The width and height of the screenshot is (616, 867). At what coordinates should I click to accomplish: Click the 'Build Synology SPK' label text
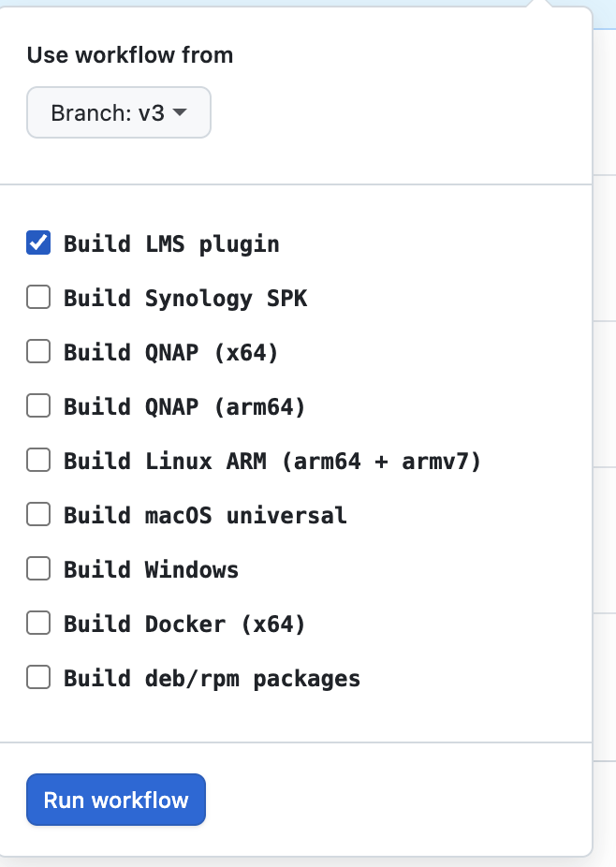click(185, 299)
